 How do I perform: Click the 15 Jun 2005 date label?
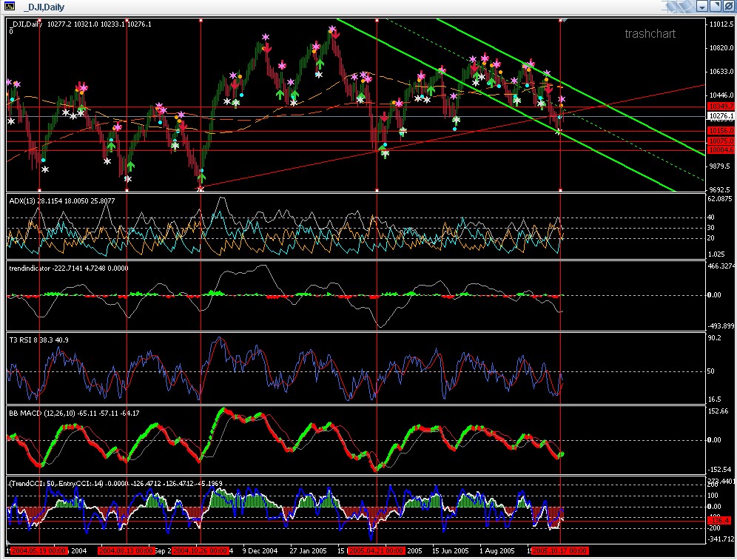[451, 550]
